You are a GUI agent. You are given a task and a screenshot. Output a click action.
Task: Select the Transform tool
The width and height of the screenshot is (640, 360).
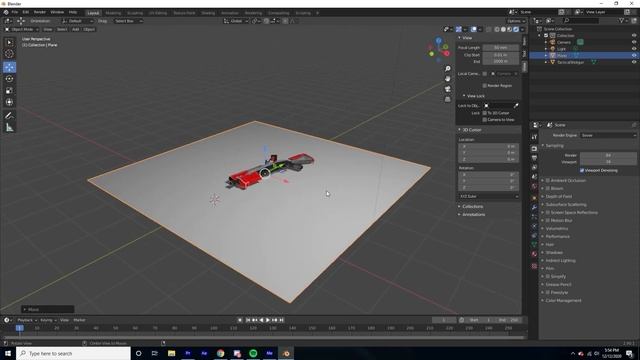click(9, 102)
